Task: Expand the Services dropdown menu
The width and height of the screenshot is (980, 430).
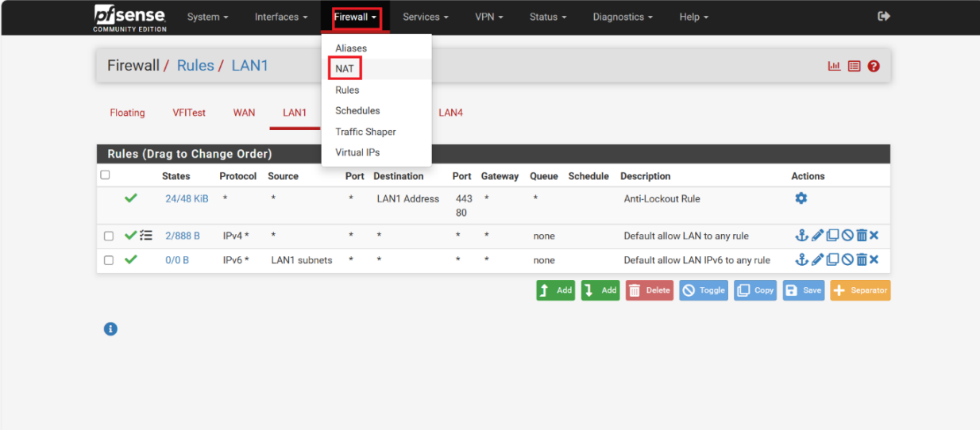Action: 425,17
